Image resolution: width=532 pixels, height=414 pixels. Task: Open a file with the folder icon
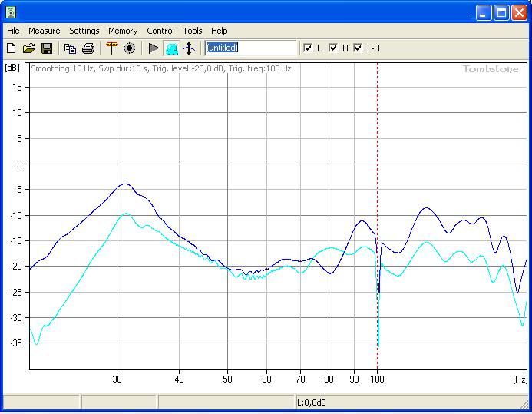pyautogui.click(x=29, y=48)
